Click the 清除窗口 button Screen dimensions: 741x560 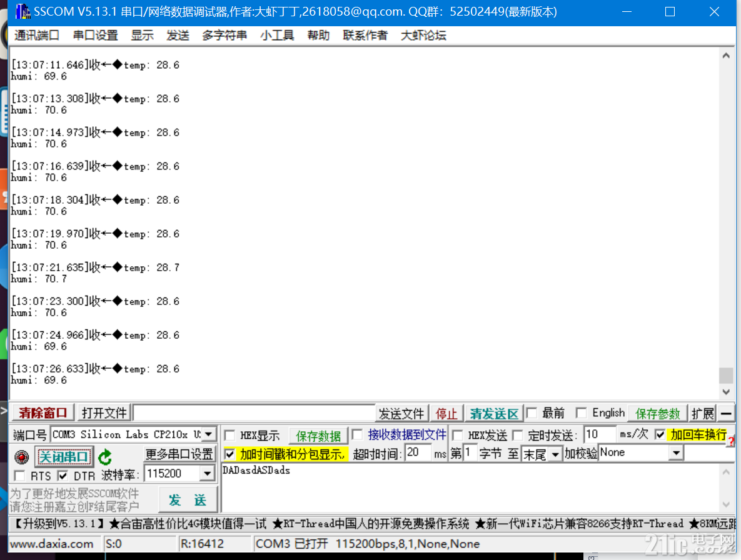(x=43, y=413)
